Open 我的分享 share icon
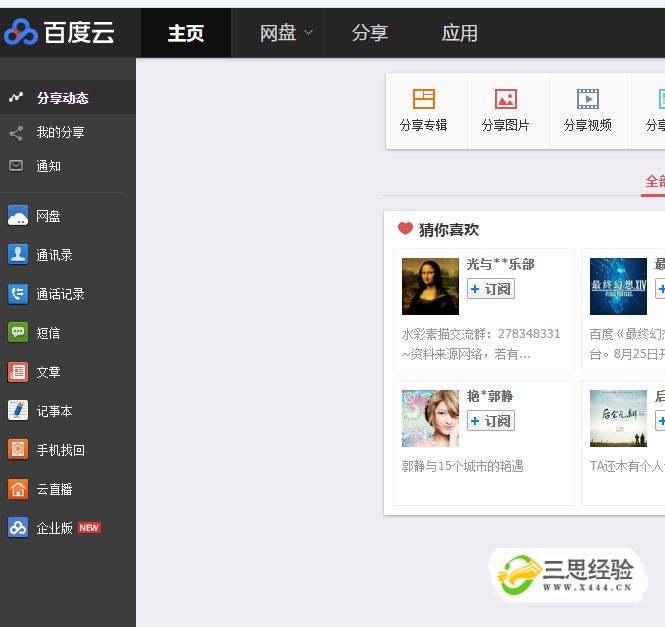The height and width of the screenshot is (627, 665). (x=16, y=133)
